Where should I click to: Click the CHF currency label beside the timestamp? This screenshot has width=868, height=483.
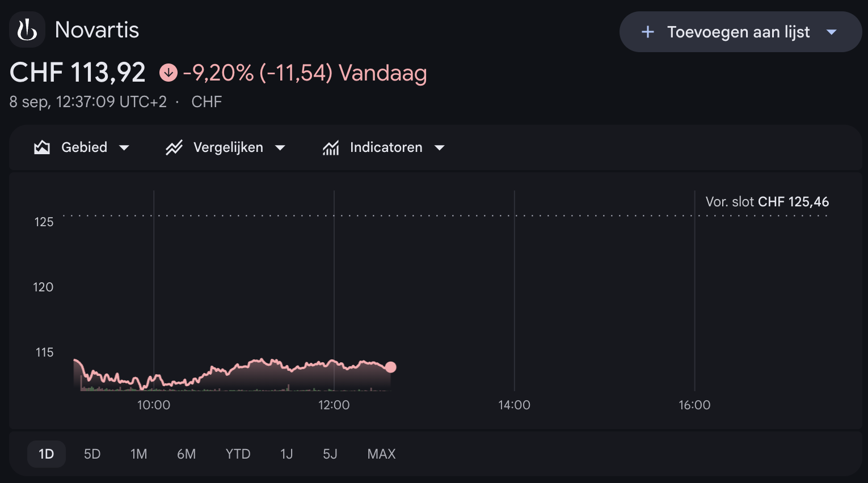(207, 101)
